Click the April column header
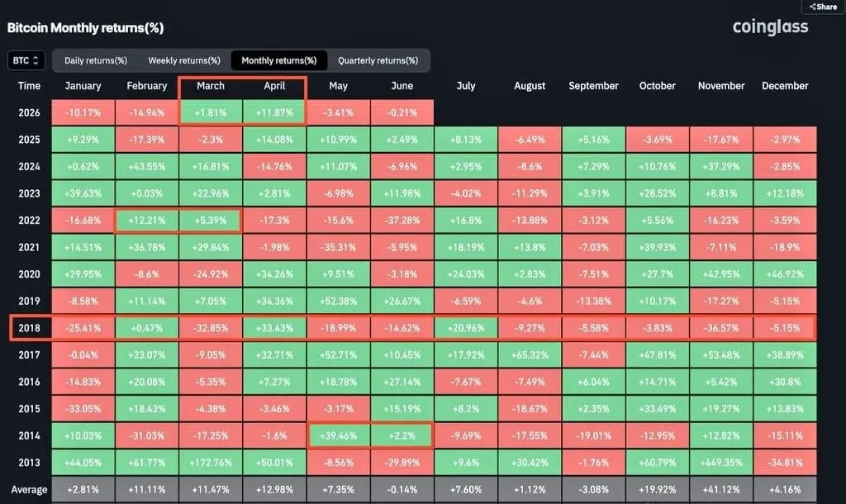 (x=274, y=86)
